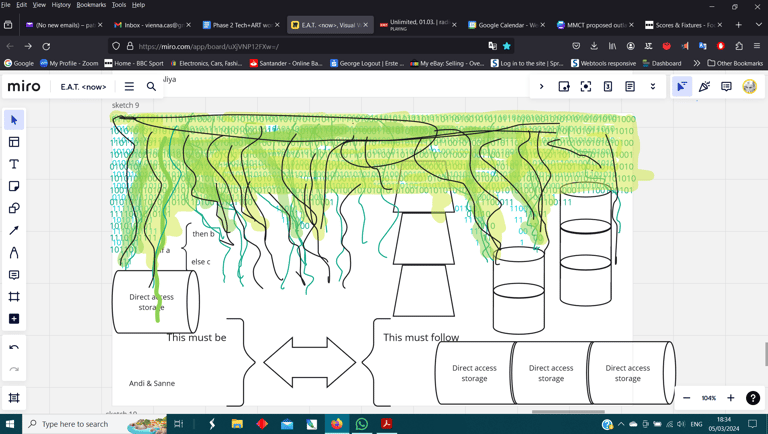The width and height of the screenshot is (768, 434).
Task: Switch to the Inbox Gmail tab
Action: [152, 25]
